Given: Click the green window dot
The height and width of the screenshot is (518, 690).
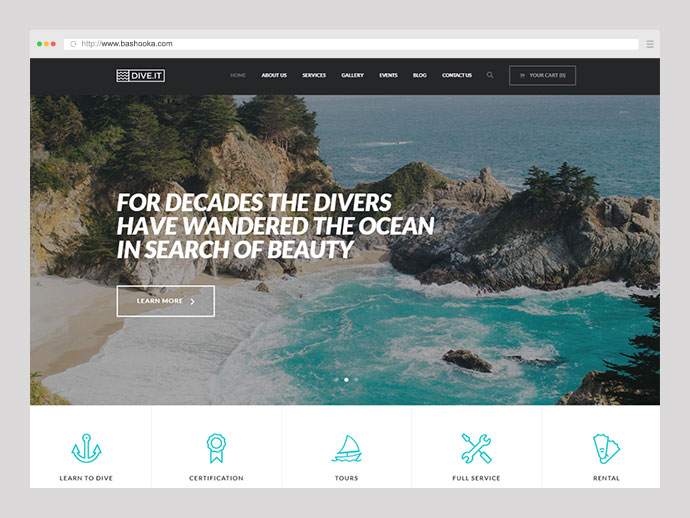Looking at the screenshot, I should coord(39,44).
